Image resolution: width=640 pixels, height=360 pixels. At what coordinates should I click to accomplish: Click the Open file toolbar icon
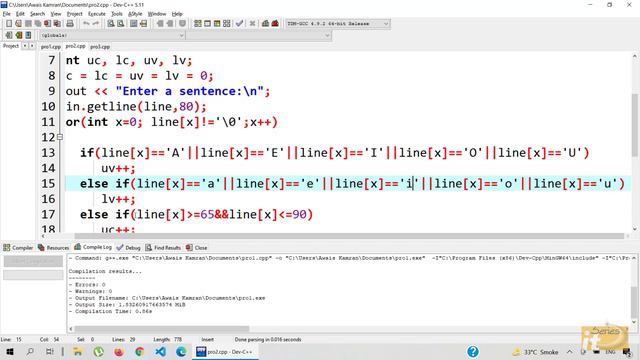18,24
